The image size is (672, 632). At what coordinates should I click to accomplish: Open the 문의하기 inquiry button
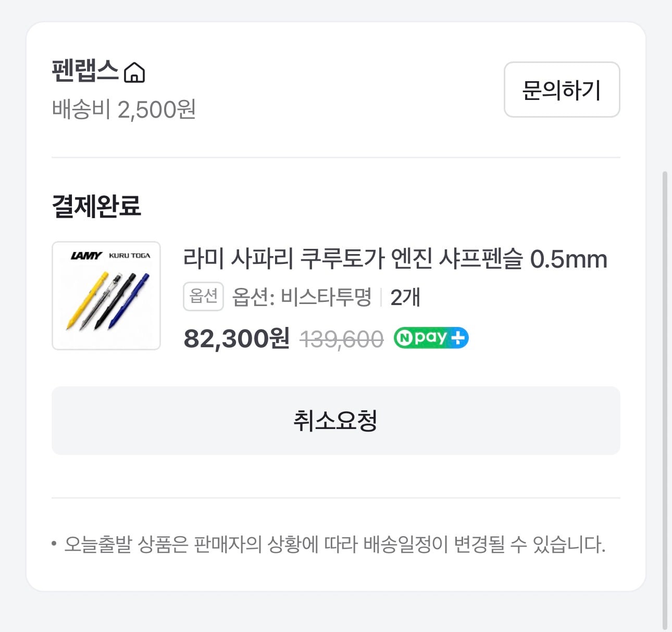(x=562, y=90)
